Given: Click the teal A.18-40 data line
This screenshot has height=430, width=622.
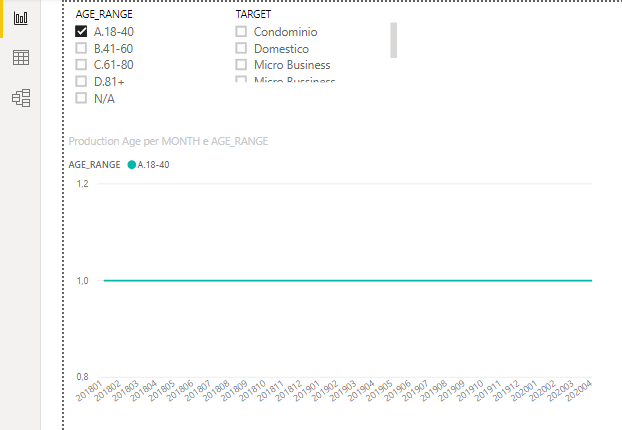Looking at the screenshot, I should (x=347, y=280).
